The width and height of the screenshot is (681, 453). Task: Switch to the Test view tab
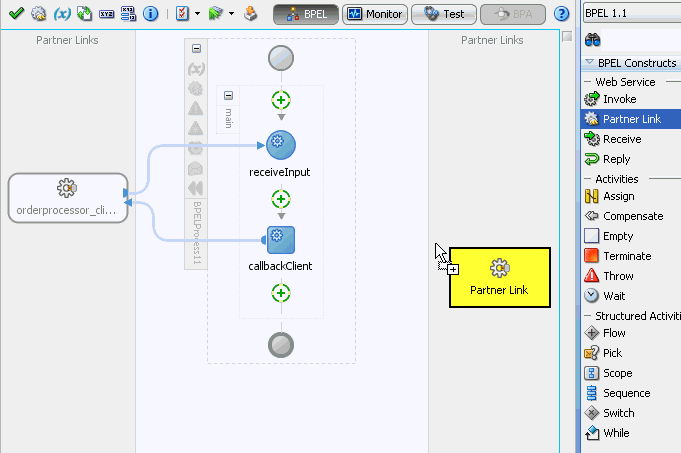(x=444, y=14)
